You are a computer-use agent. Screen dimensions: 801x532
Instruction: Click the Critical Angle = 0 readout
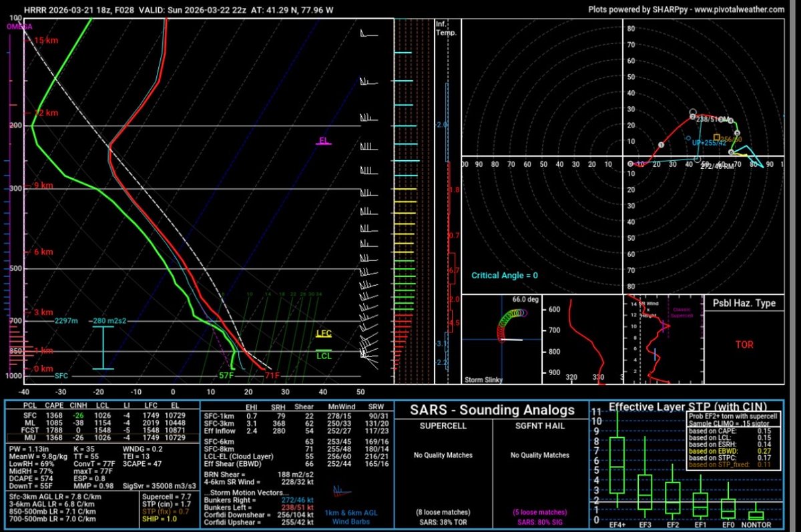click(505, 275)
